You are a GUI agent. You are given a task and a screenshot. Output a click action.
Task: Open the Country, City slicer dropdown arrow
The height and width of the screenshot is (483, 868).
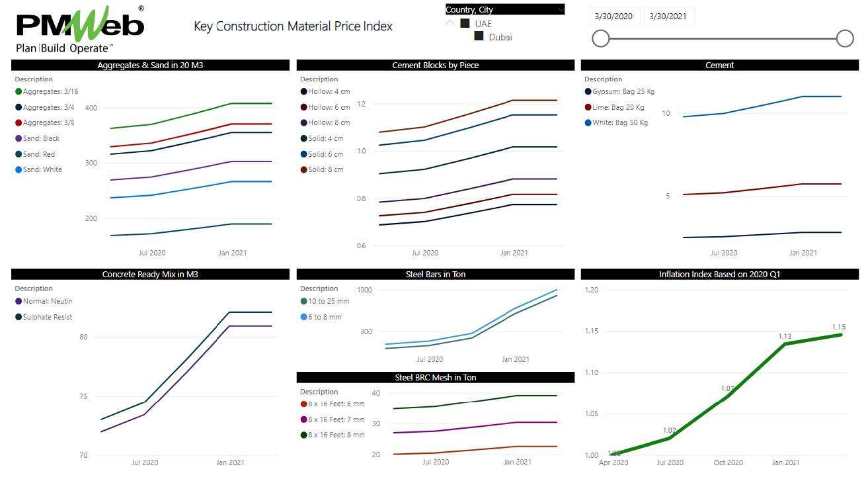point(561,9)
